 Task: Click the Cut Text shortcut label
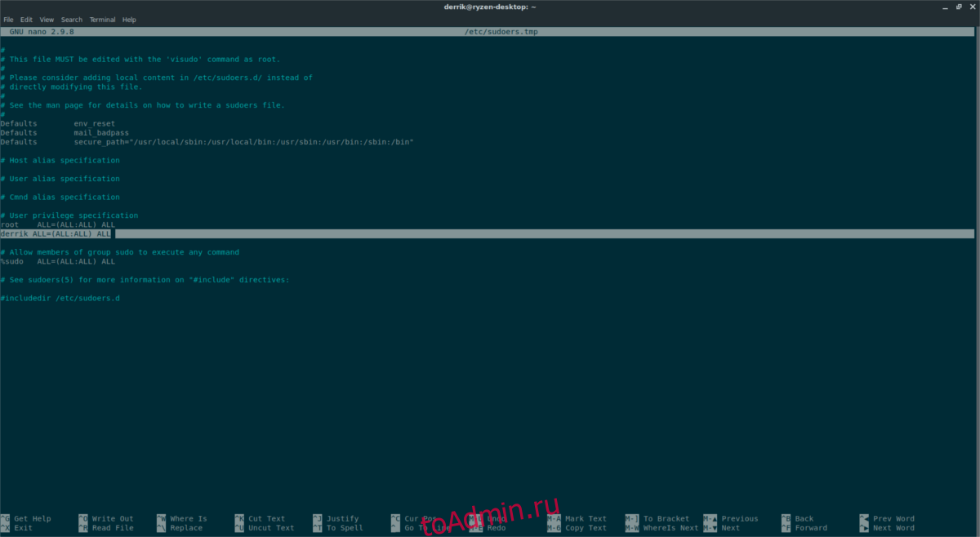point(266,518)
